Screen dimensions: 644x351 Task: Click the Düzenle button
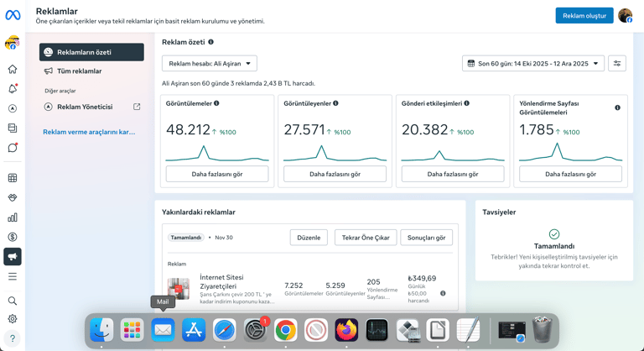(x=309, y=238)
